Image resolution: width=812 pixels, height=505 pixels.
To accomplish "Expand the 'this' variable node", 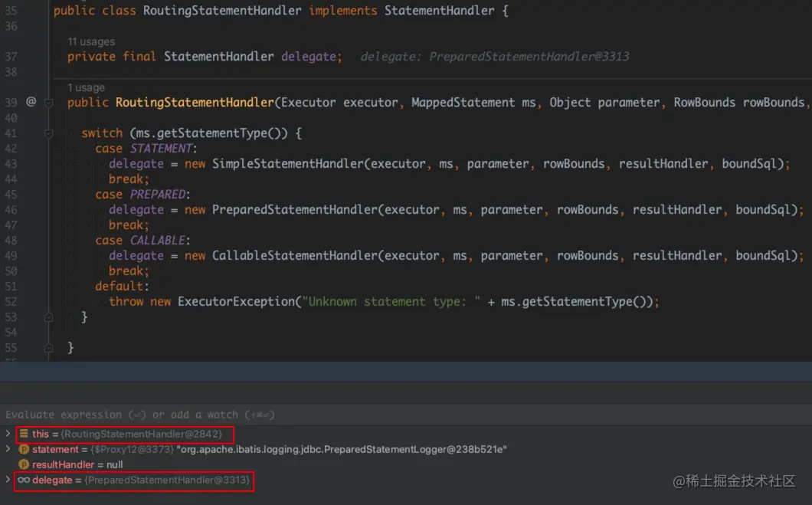I will pyautogui.click(x=8, y=434).
